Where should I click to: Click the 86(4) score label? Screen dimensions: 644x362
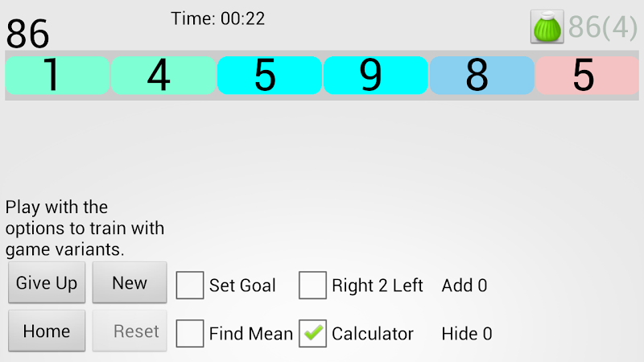[x=602, y=27]
